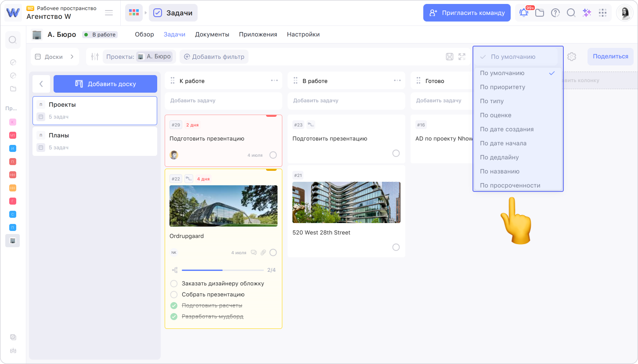Switch to the Обзор tab
The width and height of the screenshot is (638, 364).
(x=144, y=35)
